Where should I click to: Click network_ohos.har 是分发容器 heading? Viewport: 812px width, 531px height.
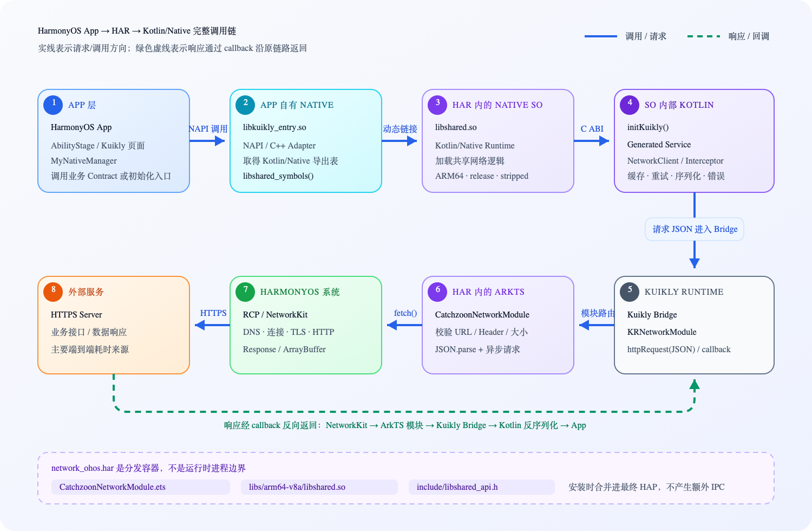[148, 468]
